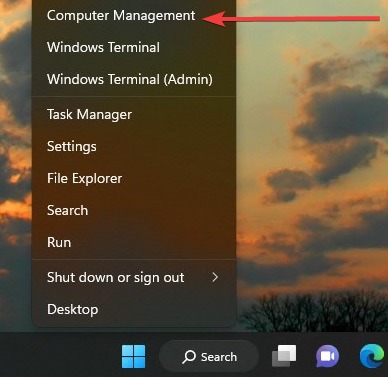
Task: Launch Microsoft Edge from taskbar
Action: point(372,356)
